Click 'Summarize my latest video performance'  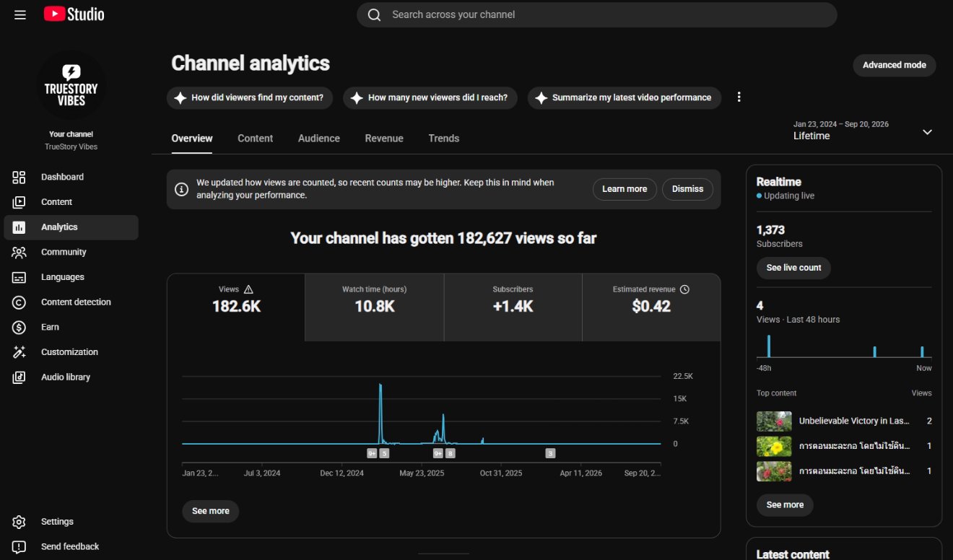(x=625, y=98)
